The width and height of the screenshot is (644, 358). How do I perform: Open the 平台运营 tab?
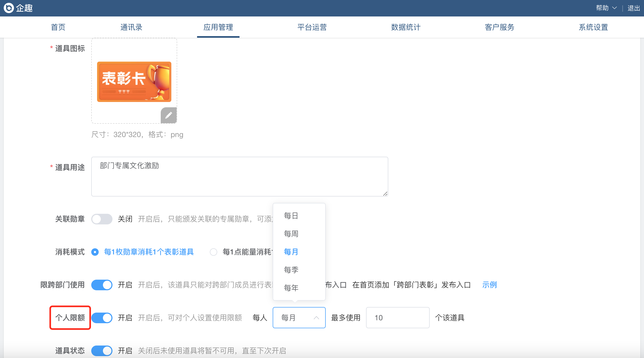[x=312, y=27]
